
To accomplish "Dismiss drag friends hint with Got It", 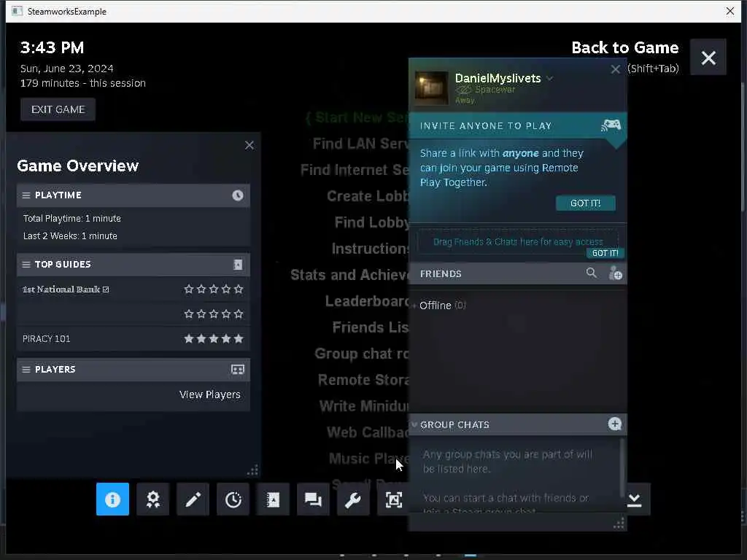I will [x=605, y=253].
